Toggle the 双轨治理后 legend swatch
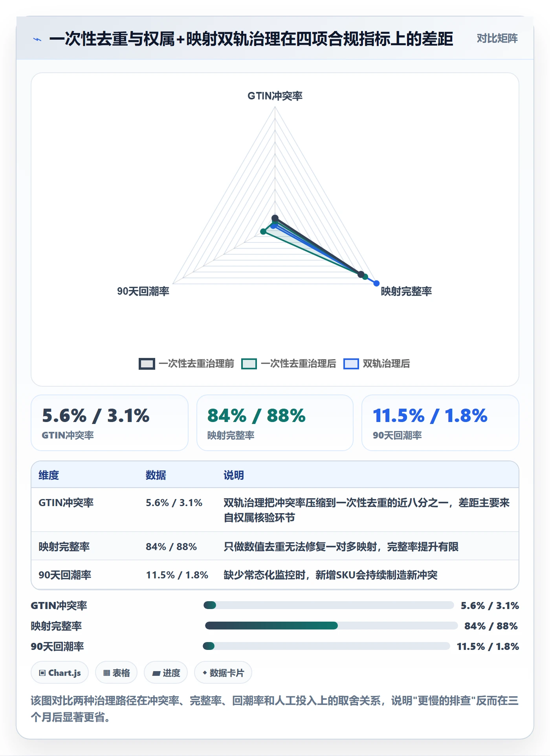 [351, 363]
